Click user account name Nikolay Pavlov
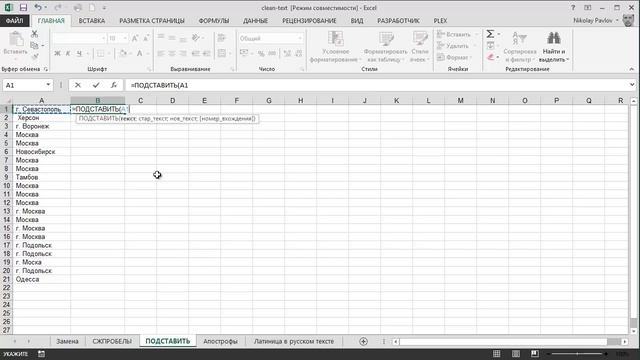Viewport: 640px width, 360px height. point(593,20)
